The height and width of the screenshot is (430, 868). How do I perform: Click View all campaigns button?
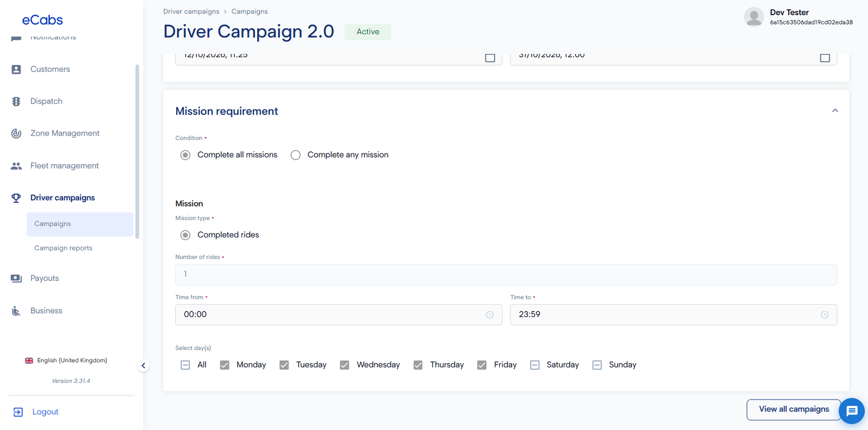pyautogui.click(x=794, y=409)
